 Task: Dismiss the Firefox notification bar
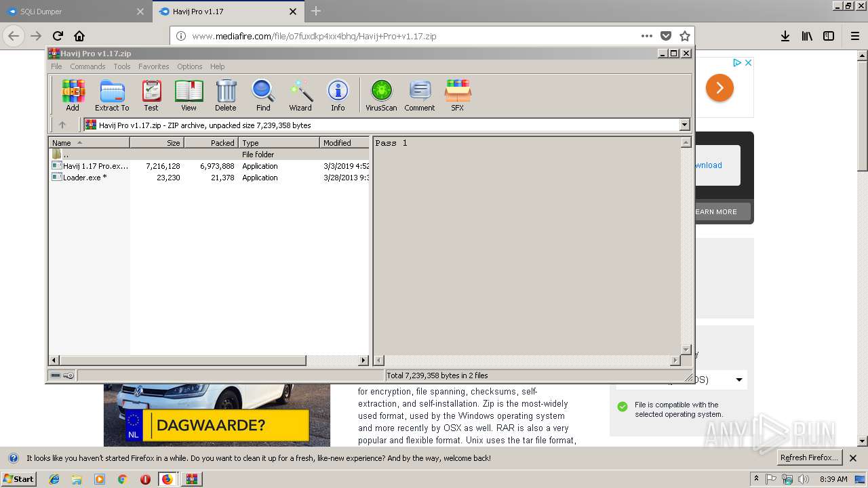853,458
